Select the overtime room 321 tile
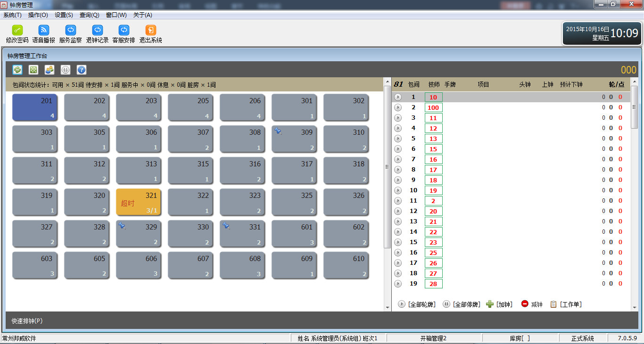This screenshot has height=344, width=644. (139, 202)
